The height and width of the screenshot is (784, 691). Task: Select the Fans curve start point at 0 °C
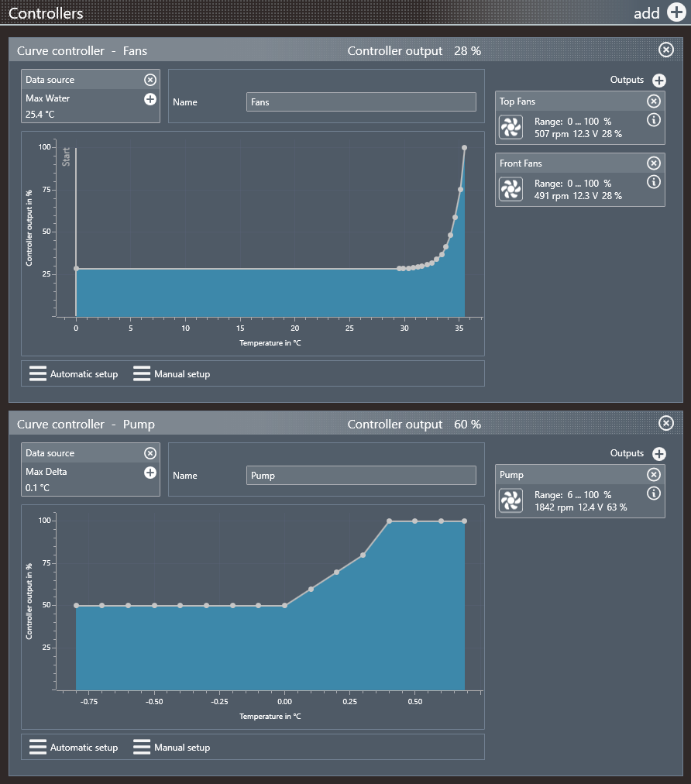click(77, 269)
